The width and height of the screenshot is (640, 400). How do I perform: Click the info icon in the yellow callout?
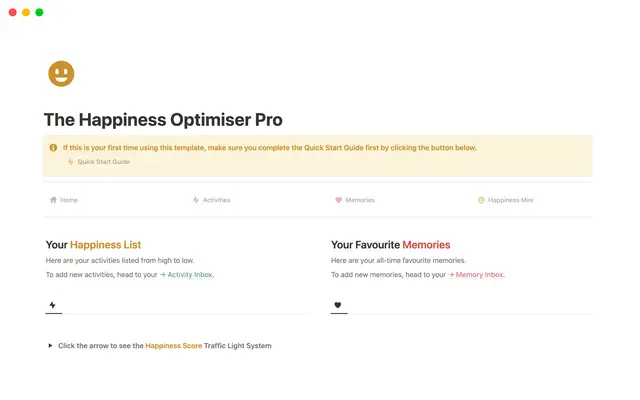(53, 148)
